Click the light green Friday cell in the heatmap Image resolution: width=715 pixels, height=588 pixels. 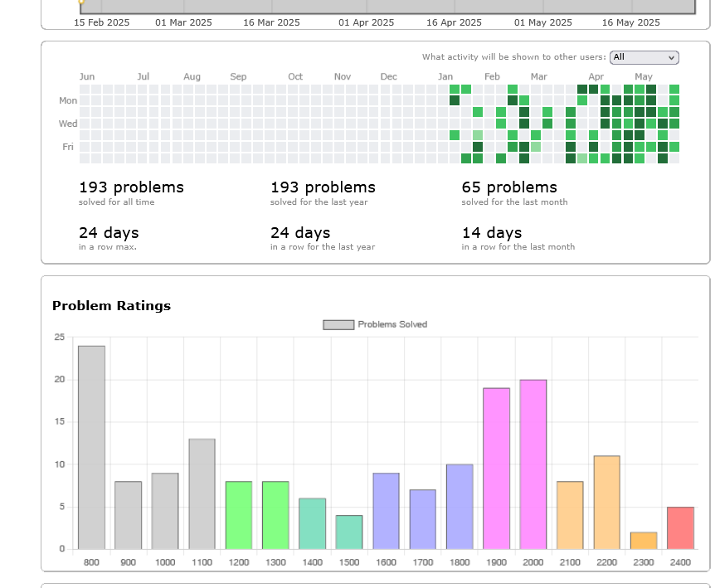coord(535,147)
